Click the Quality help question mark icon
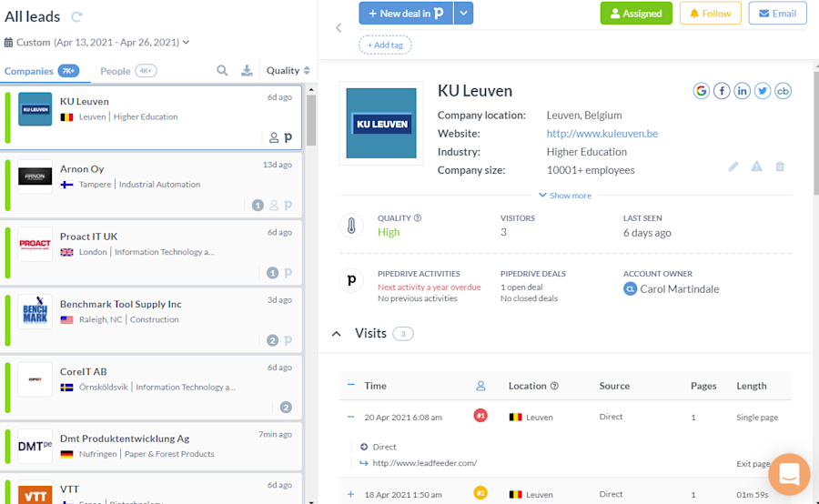 (418, 217)
